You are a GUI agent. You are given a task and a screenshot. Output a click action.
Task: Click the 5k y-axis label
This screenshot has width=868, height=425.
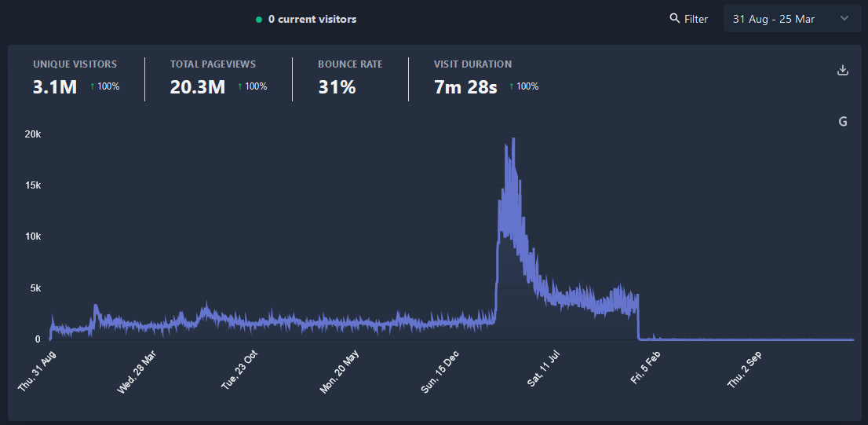tap(37, 288)
